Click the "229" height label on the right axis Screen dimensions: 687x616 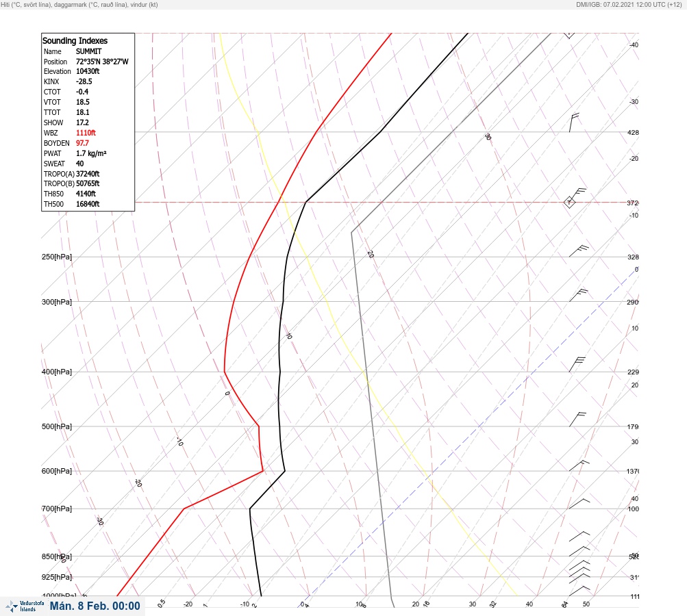(633, 372)
